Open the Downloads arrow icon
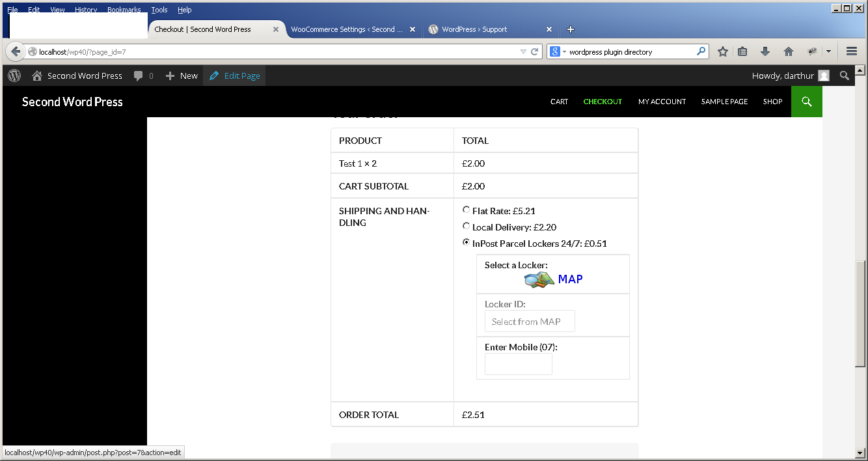The height and width of the screenshot is (461, 868). [765, 51]
